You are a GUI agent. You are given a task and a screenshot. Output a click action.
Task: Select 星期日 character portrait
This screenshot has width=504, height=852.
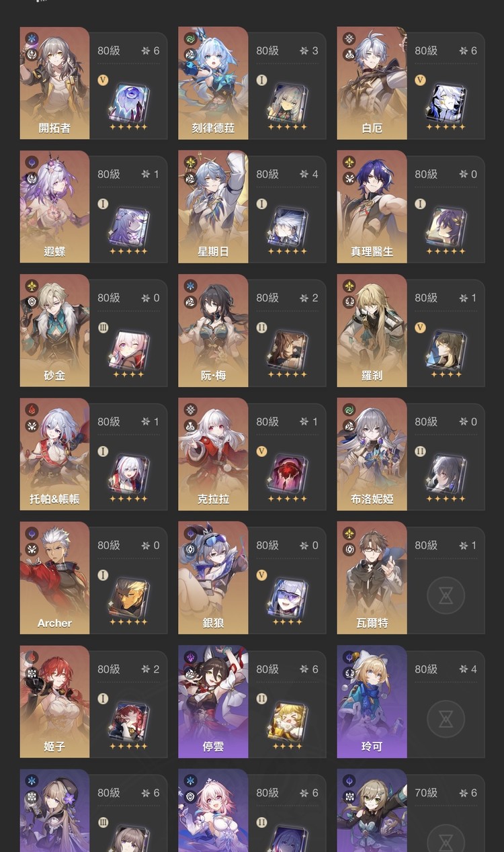[213, 207]
